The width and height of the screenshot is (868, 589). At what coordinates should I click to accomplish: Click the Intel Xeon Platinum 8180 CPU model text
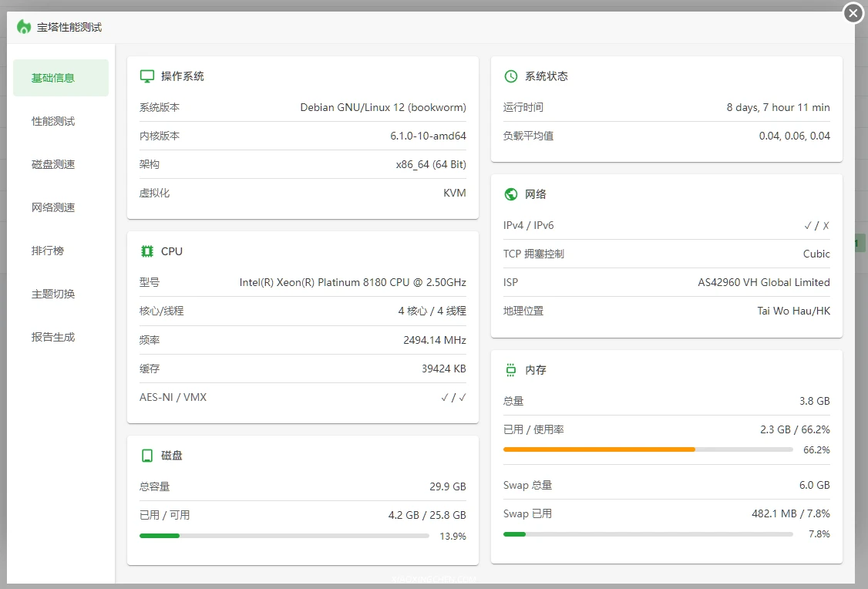point(352,282)
